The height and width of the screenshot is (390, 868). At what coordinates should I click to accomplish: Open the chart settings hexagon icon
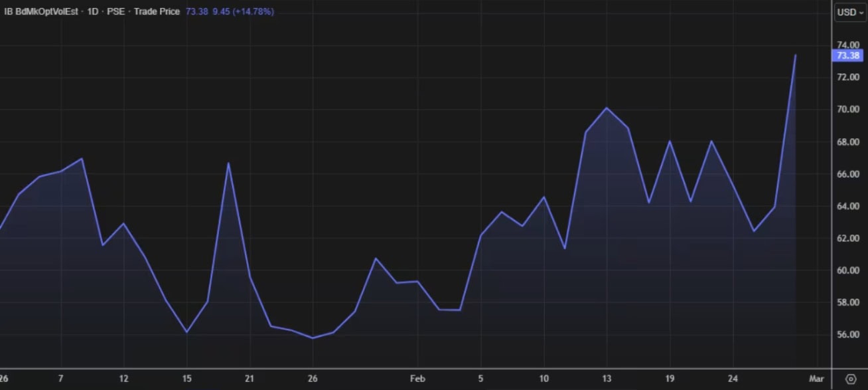(851, 379)
